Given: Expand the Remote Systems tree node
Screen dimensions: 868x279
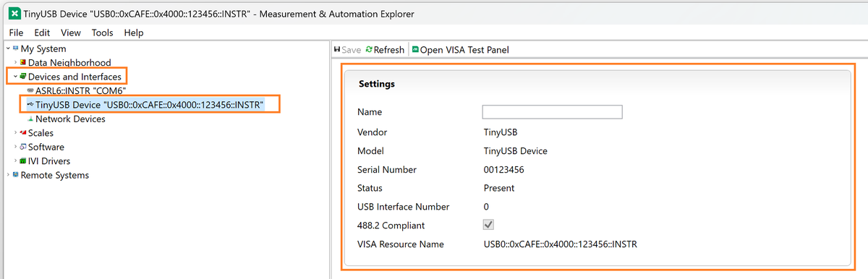Looking at the screenshot, I should coord(7,175).
